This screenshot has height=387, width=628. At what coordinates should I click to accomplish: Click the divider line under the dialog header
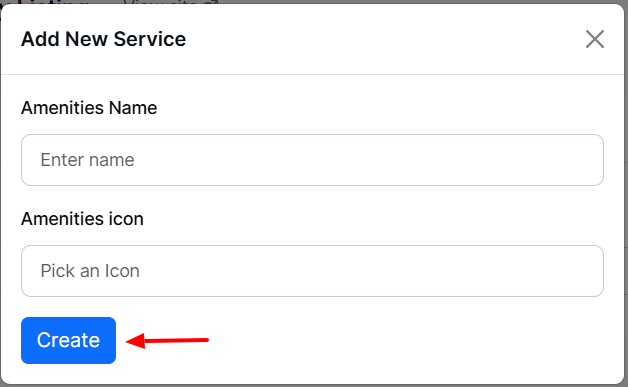[x=312, y=74]
